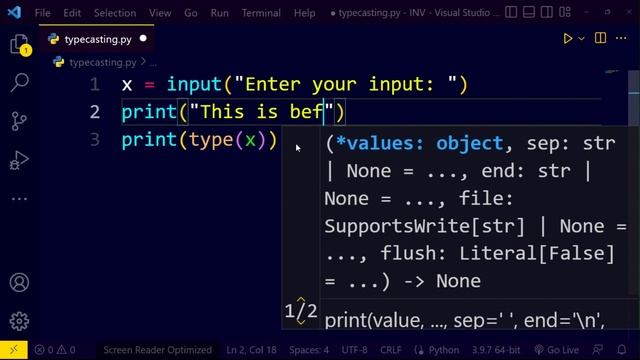This screenshot has width=640, height=360.
Task: Click the feedback icon in status bar
Action: click(x=598, y=350)
